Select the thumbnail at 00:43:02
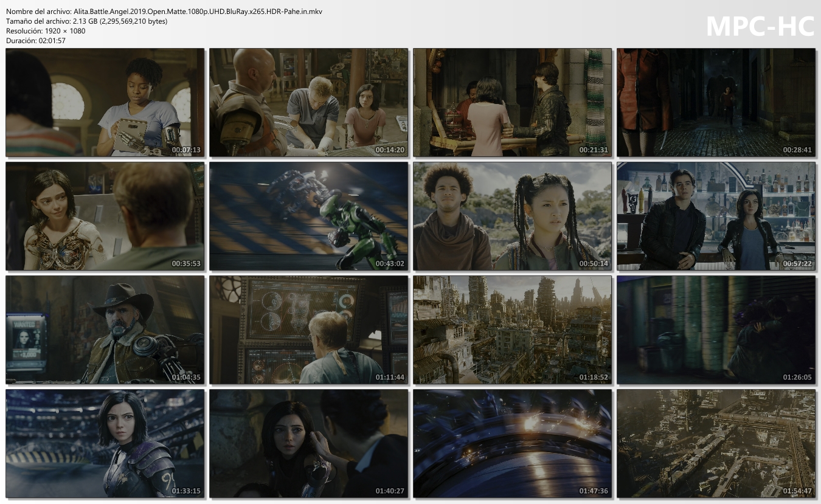Screen dimensions: 821x504 point(309,216)
